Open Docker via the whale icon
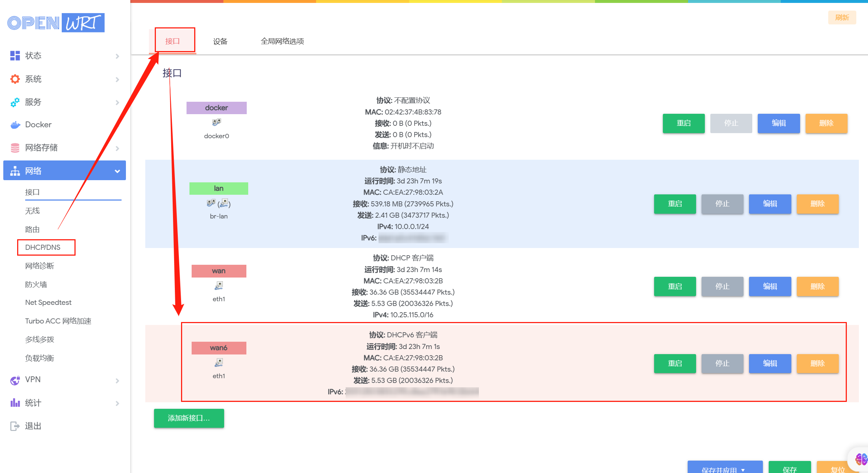The width and height of the screenshot is (868, 473). tap(15, 125)
